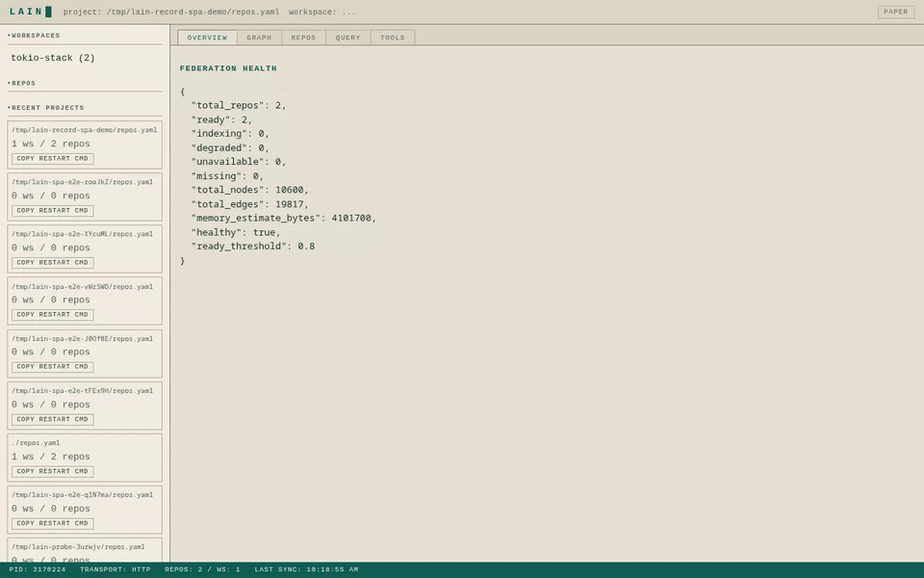Click the "indexing": 0 line

(x=230, y=134)
